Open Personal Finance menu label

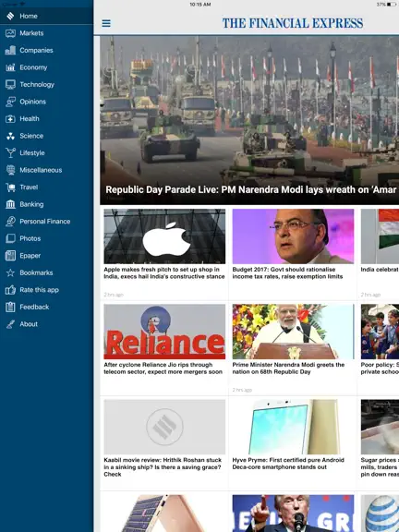[x=45, y=222]
